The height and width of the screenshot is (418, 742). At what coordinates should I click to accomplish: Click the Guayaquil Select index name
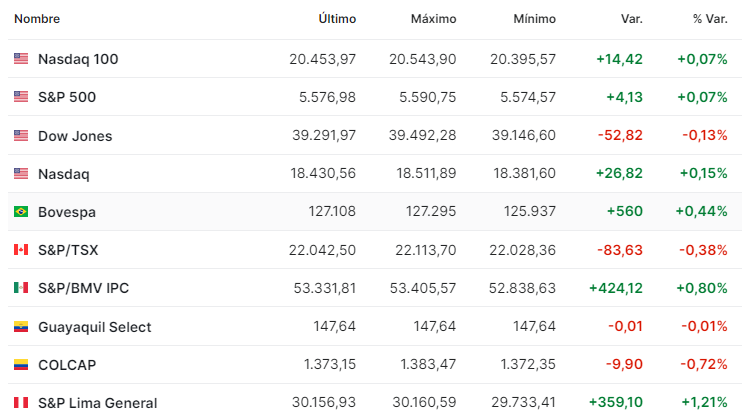[x=95, y=327]
